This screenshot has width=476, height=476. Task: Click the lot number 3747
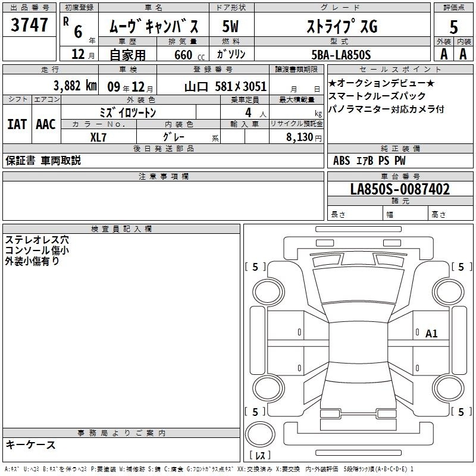tap(30, 26)
